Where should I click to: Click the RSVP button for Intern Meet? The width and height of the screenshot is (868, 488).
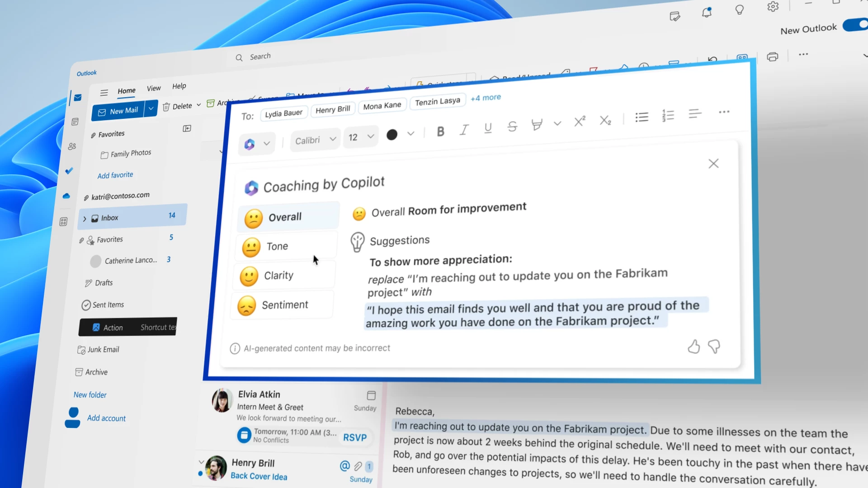click(x=355, y=437)
